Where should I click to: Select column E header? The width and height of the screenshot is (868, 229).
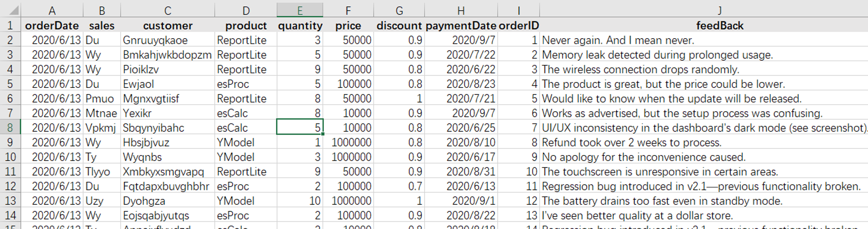300,10
